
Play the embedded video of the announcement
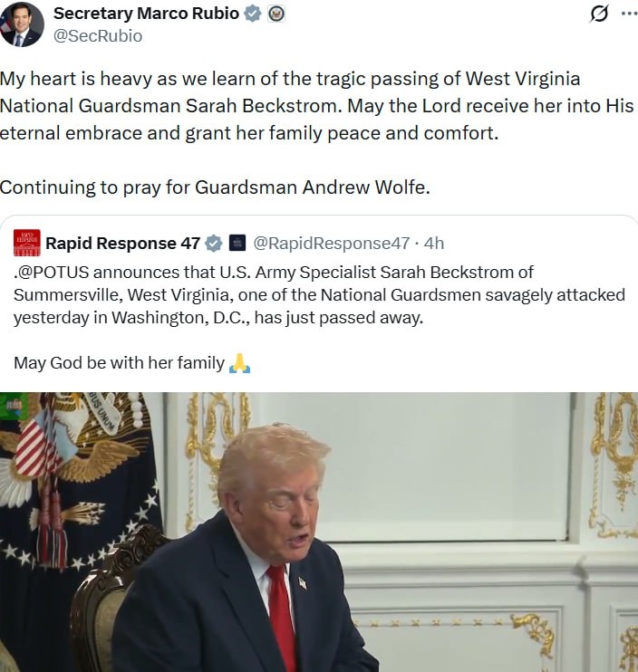tap(319, 532)
